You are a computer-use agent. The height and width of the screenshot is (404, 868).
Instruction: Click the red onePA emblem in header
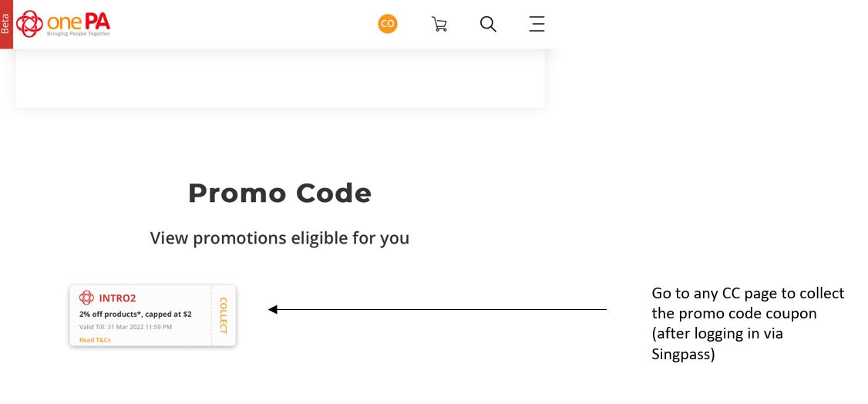click(29, 24)
